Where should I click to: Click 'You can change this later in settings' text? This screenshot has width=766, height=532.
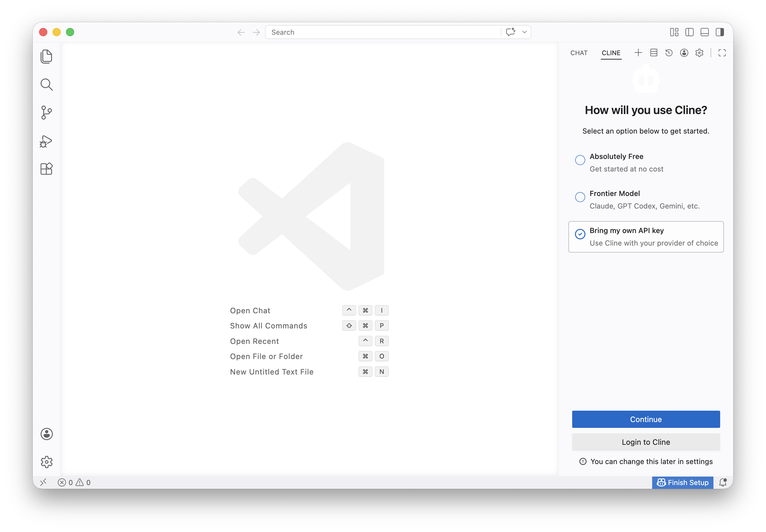tap(651, 461)
